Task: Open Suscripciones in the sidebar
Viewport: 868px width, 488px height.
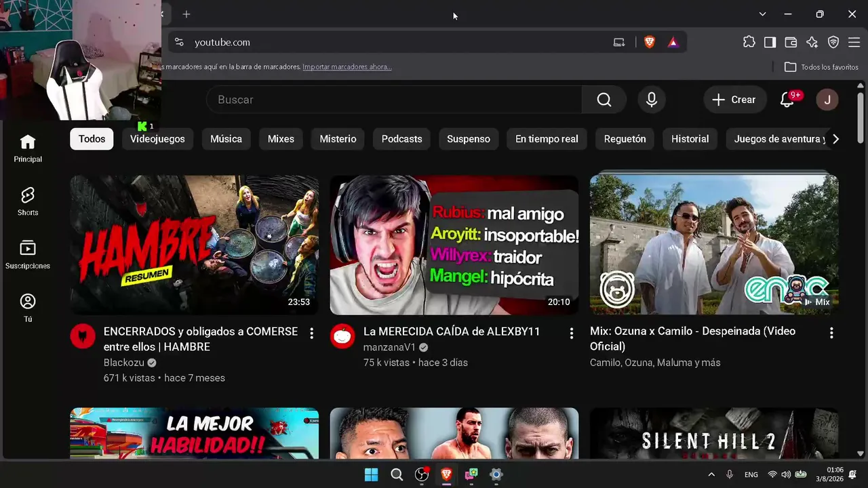Action: coord(28,255)
